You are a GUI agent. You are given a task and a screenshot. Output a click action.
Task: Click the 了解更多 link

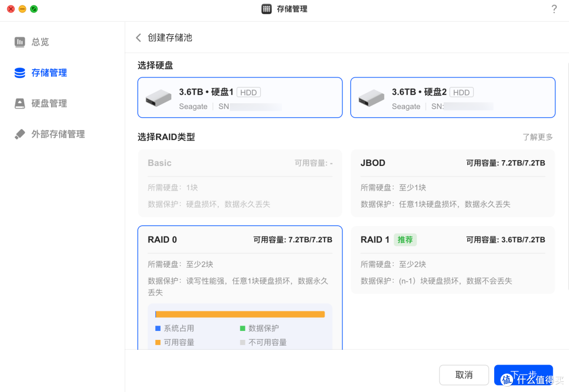pyautogui.click(x=537, y=137)
